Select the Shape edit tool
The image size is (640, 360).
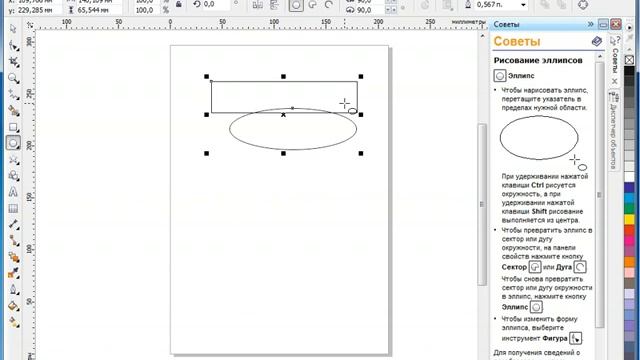tap(13, 45)
